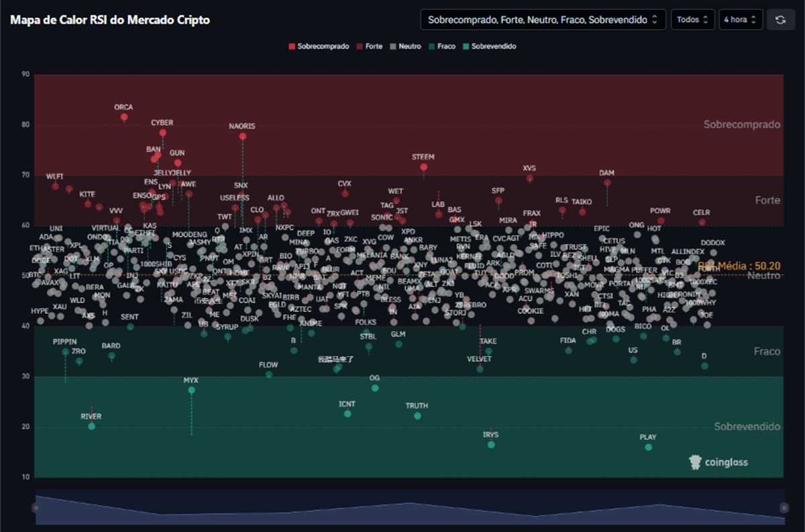This screenshot has width=805, height=532.
Task: Open the RSI status filter dropdown
Action: click(543, 19)
